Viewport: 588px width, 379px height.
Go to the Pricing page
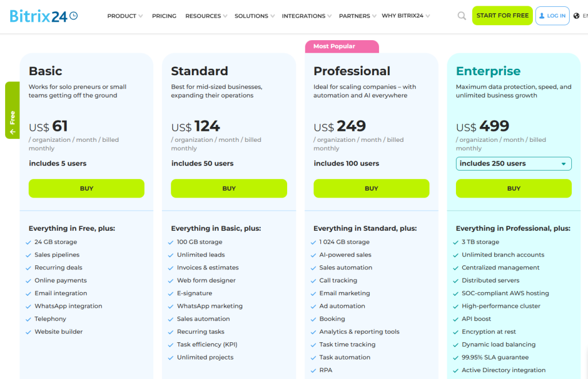(164, 16)
